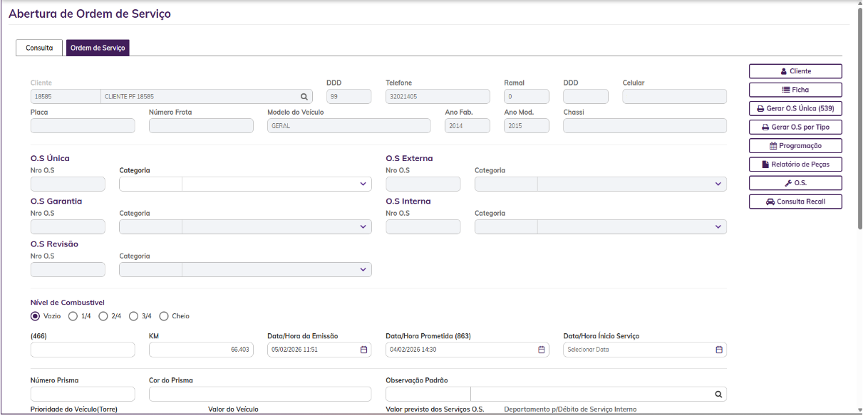Screen dimensions: 868x418
Task: Click the DDD field showing 99
Action: point(349,96)
